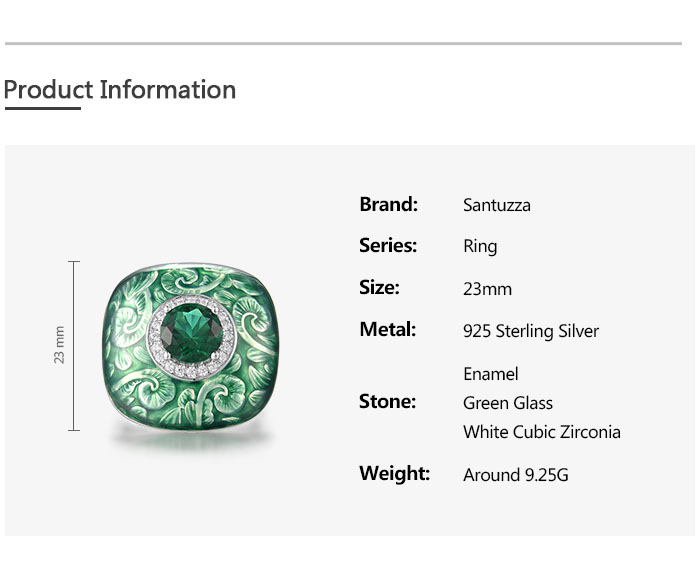Click the Product Information heading
This screenshot has width=700, height=588.
[x=120, y=90]
